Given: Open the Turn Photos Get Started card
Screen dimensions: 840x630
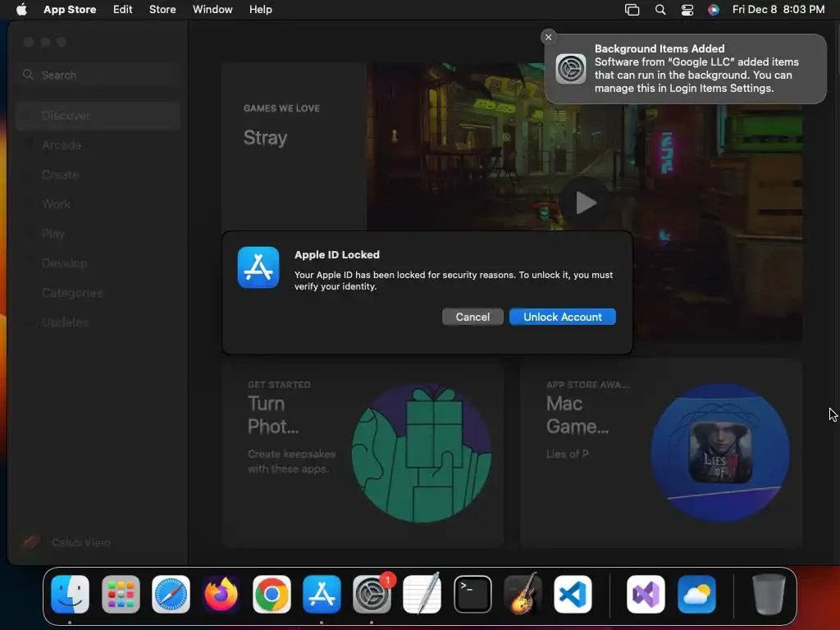Looking at the screenshot, I should click(x=363, y=453).
